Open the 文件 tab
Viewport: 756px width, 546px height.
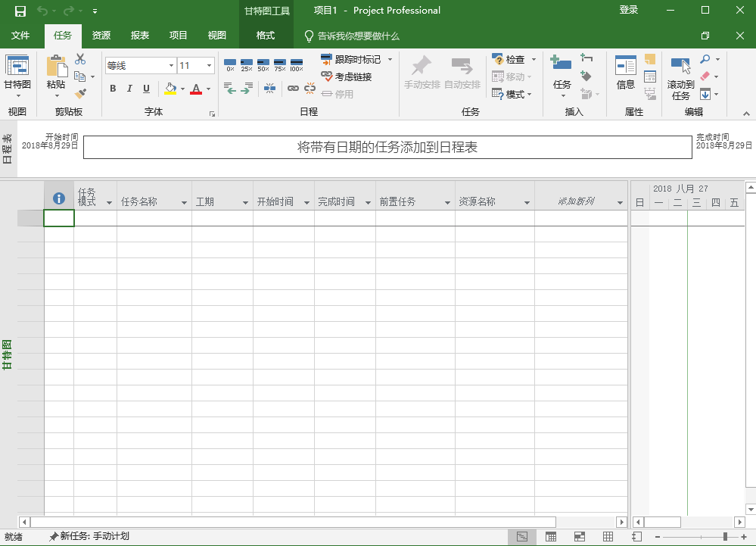click(20, 35)
